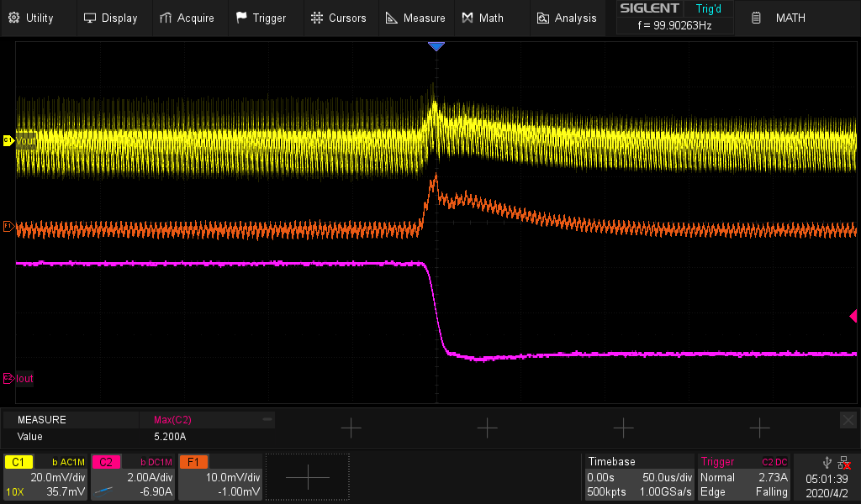Toggle channel C1 on or off
The width and height of the screenshot is (861, 504).
pyautogui.click(x=18, y=461)
